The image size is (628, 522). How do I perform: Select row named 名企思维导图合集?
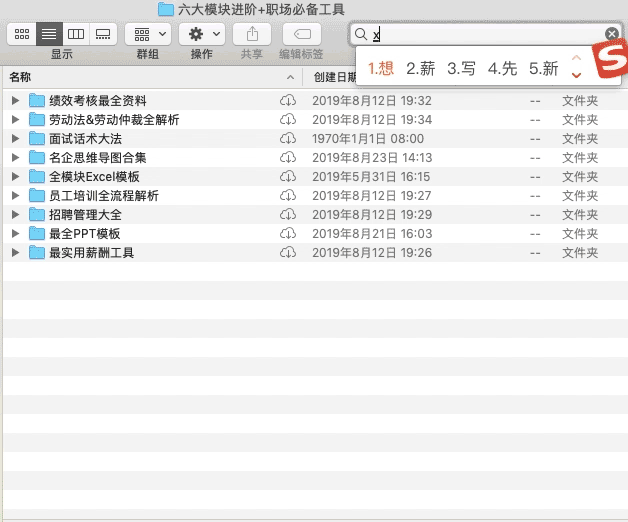click(316, 157)
